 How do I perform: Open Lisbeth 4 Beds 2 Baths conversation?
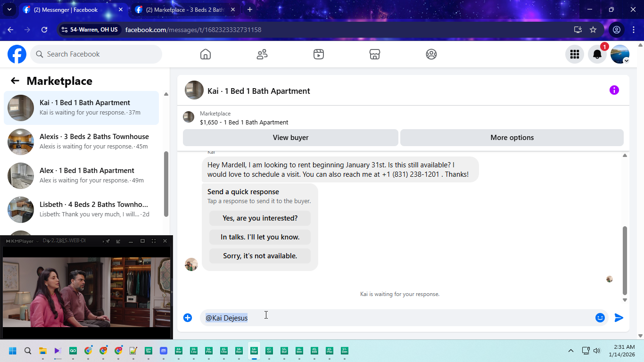[81, 210]
